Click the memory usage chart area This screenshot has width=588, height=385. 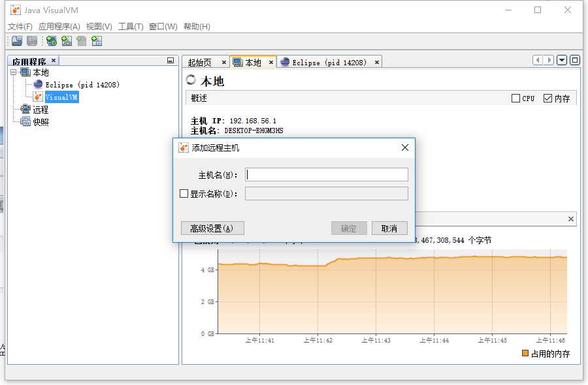(392, 292)
